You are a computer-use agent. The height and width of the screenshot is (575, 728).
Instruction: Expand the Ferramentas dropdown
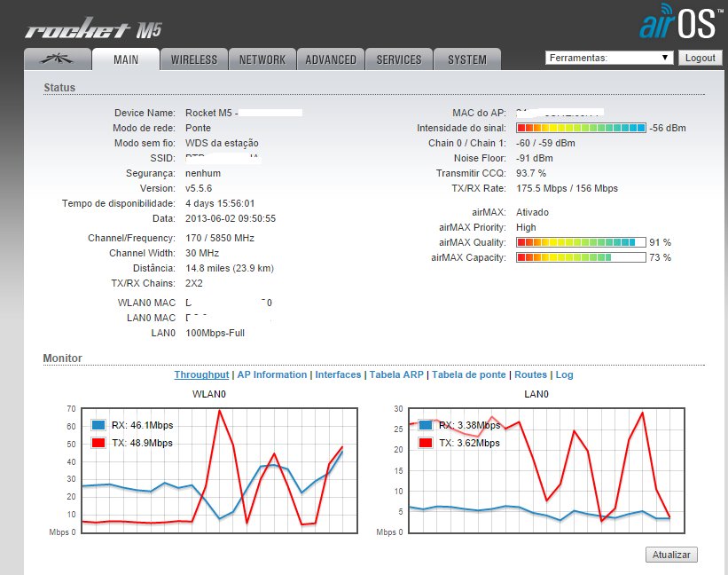[x=609, y=58]
